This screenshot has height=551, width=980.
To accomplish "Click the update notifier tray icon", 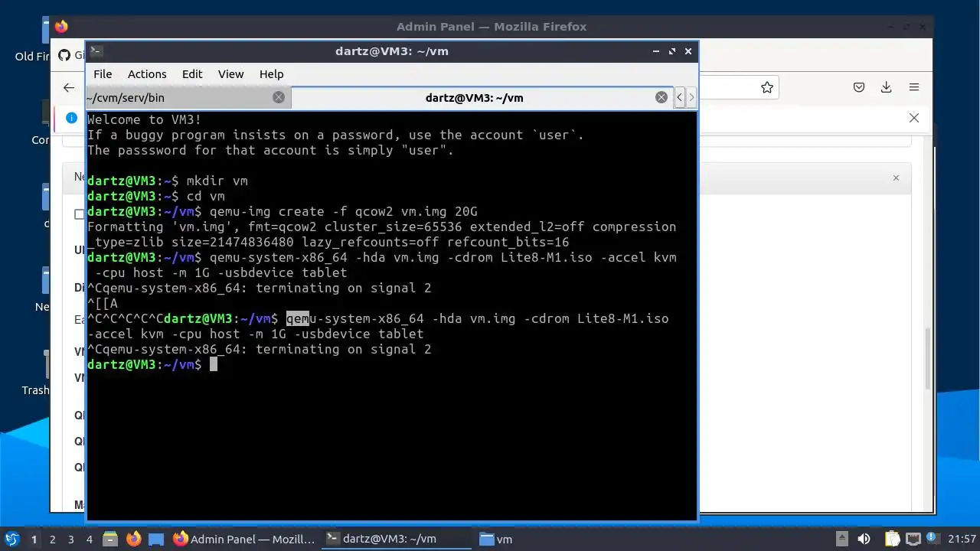I will click(933, 539).
